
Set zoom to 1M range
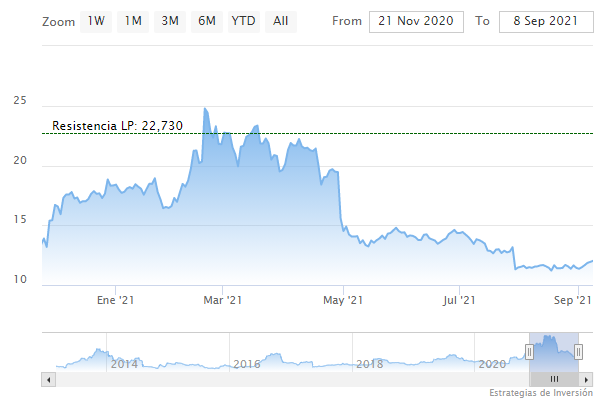[132, 20]
